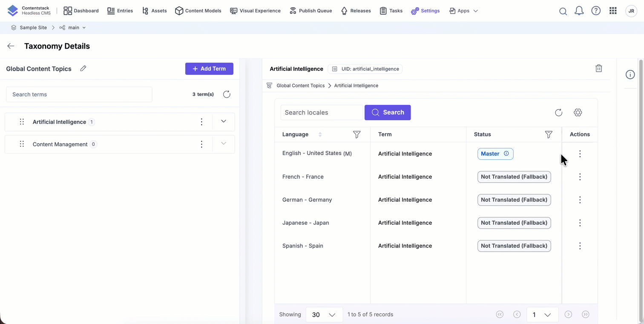Expand the Content Management term chevron

click(224, 144)
